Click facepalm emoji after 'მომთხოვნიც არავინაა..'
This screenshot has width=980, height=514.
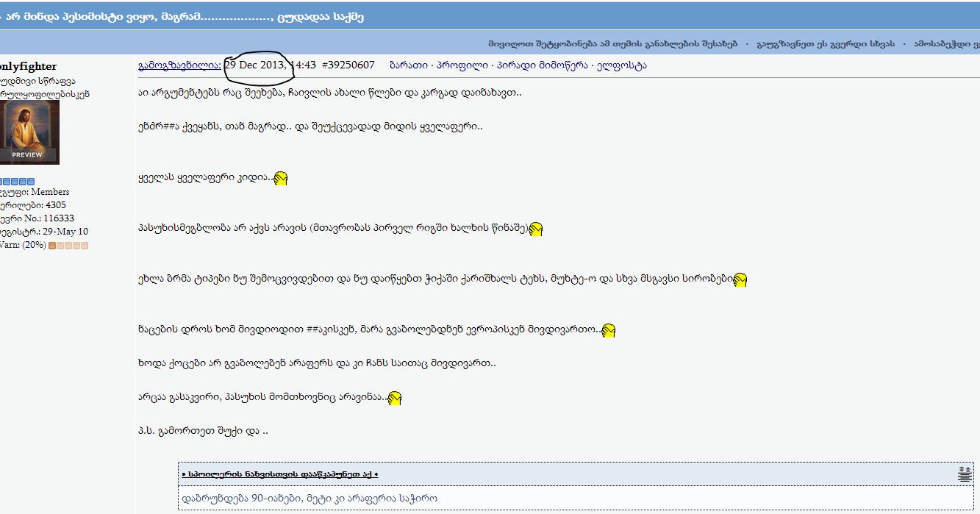click(x=394, y=398)
